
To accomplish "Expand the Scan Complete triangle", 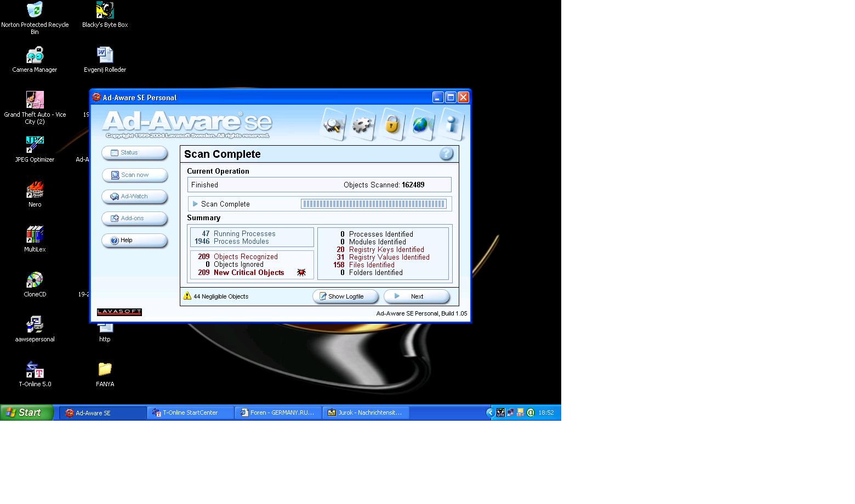I will (x=195, y=204).
